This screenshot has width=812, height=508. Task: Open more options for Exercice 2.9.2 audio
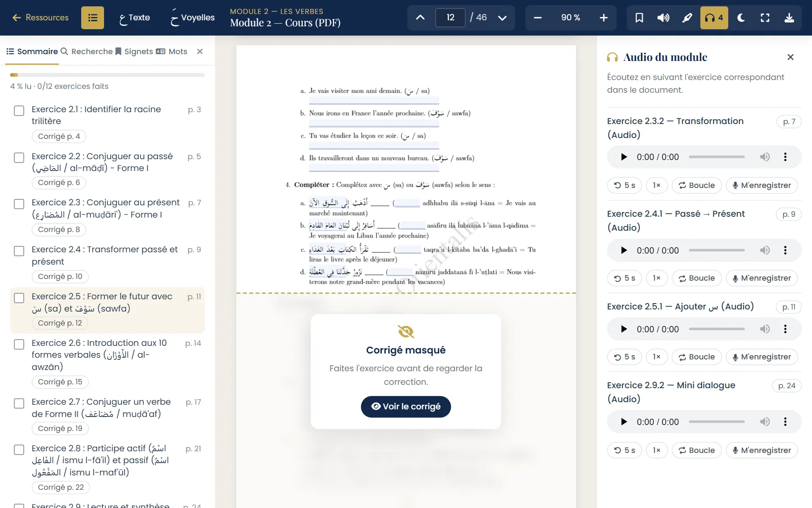point(785,422)
